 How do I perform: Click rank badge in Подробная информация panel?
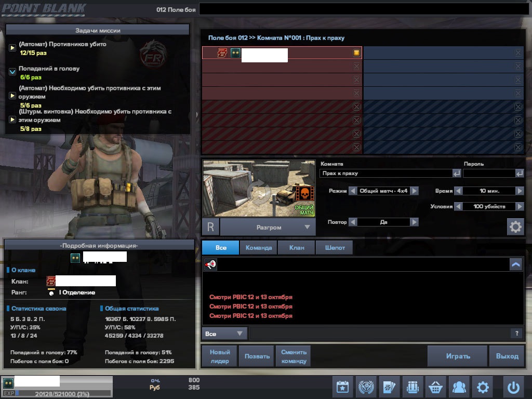coord(75,258)
